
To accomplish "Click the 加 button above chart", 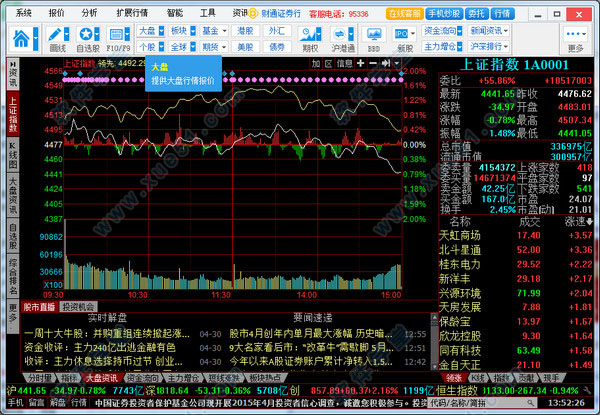I will (x=316, y=64).
